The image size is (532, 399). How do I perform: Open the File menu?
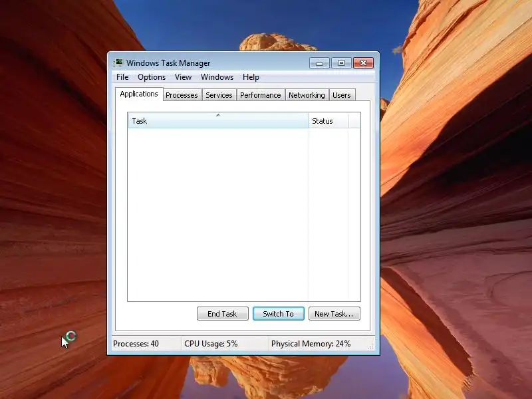(x=122, y=77)
